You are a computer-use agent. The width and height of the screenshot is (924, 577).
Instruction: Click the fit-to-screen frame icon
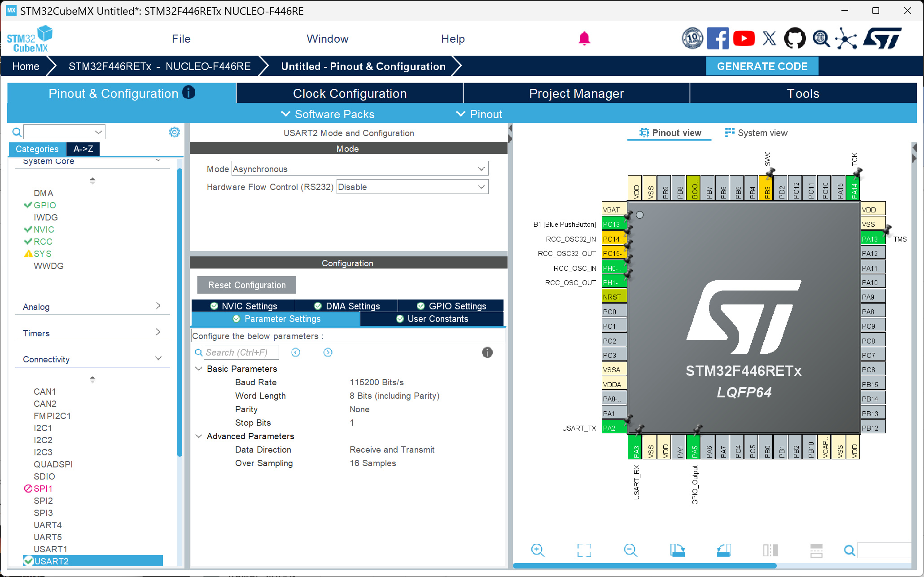coord(584,550)
